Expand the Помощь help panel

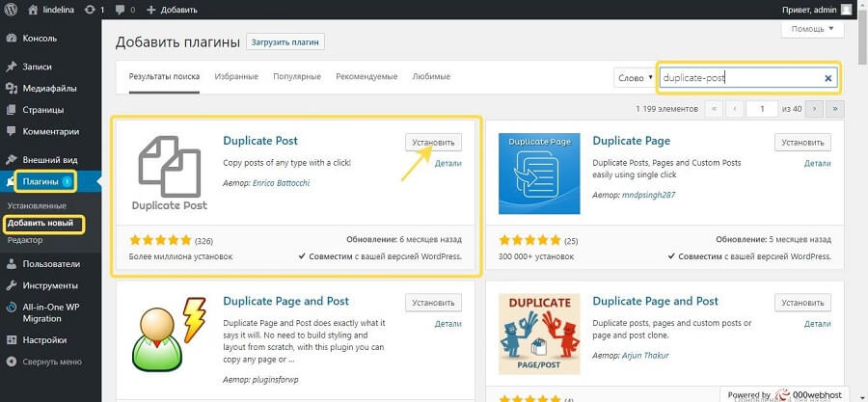click(814, 30)
